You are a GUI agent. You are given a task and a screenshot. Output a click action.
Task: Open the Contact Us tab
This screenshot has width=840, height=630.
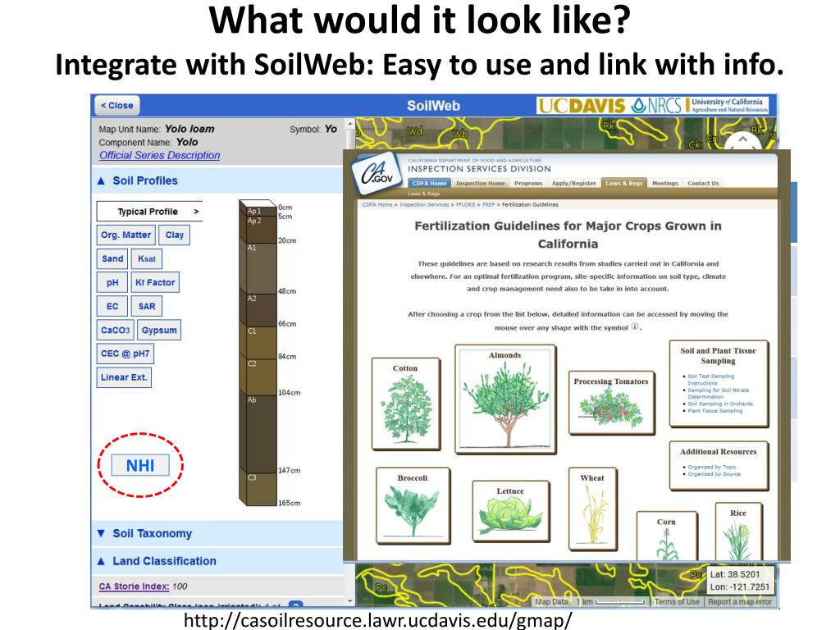pos(703,183)
